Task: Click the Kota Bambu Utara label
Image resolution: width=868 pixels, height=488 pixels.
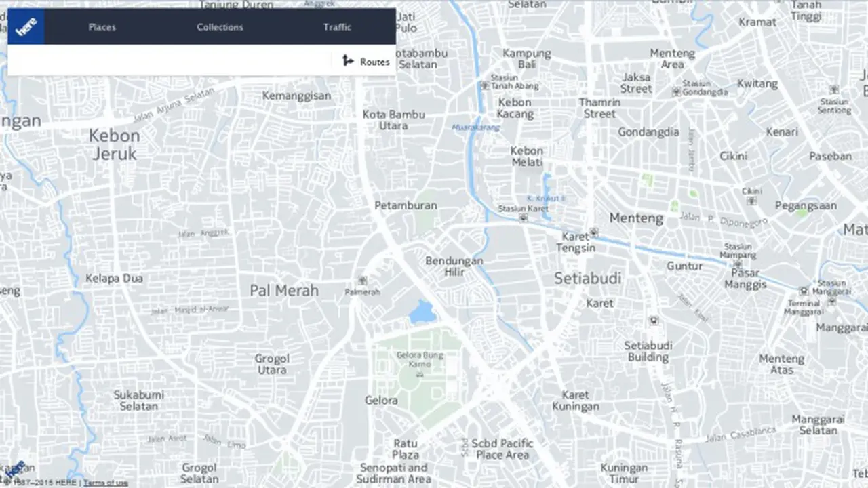Action: (393, 120)
